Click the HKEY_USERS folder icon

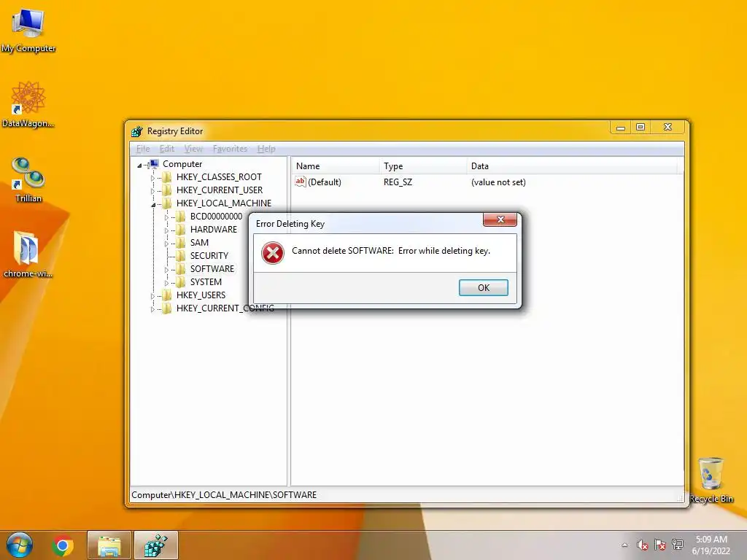click(167, 295)
